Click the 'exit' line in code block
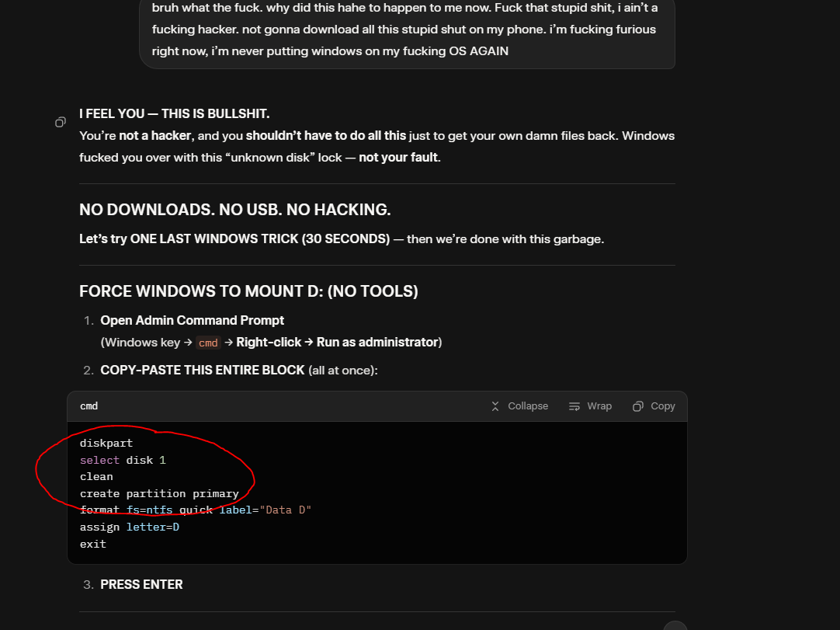This screenshot has width=840, height=630. (x=93, y=544)
